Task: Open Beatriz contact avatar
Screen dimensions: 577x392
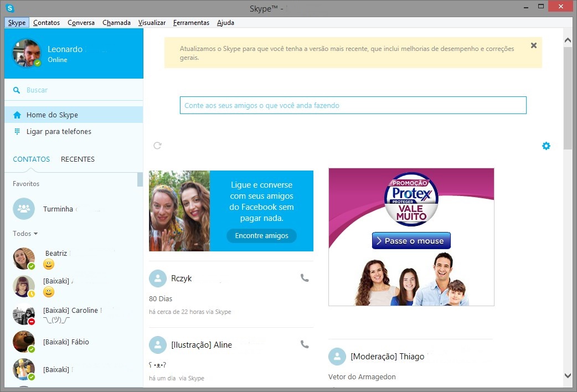Action: point(24,259)
